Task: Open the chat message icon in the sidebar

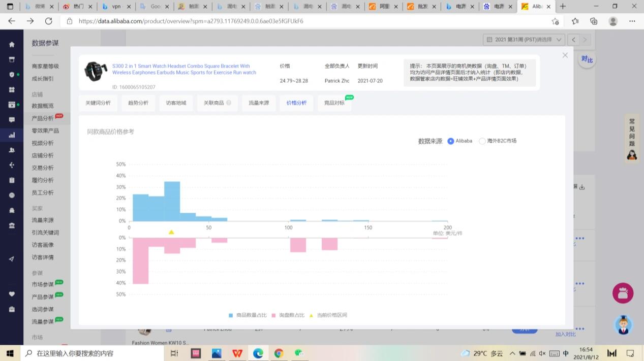Action: (12, 120)
